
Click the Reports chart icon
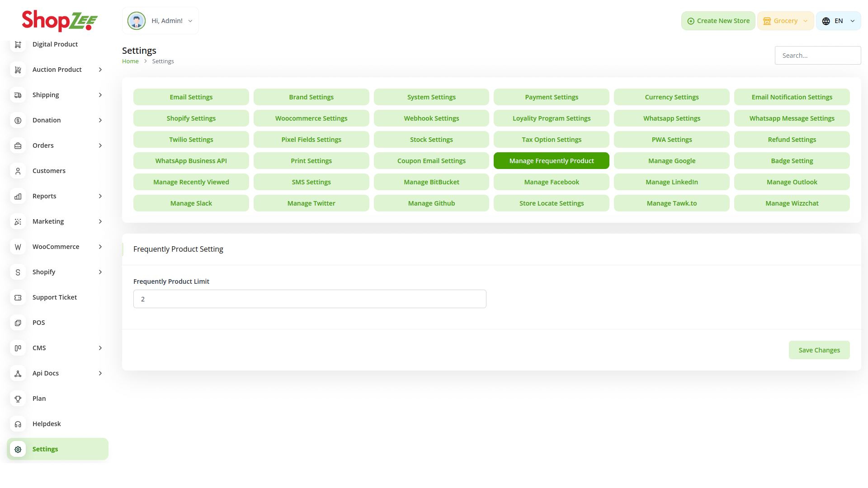(18, 196)
